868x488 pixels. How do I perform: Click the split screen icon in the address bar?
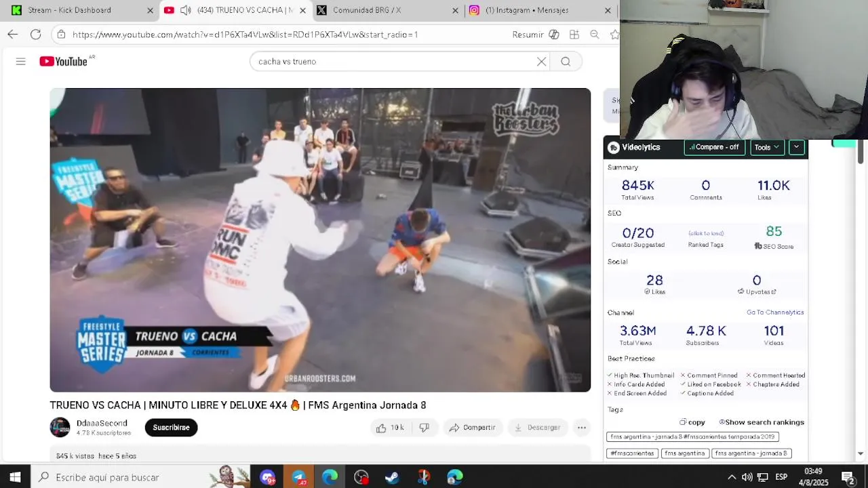click(x=574, y=35)
